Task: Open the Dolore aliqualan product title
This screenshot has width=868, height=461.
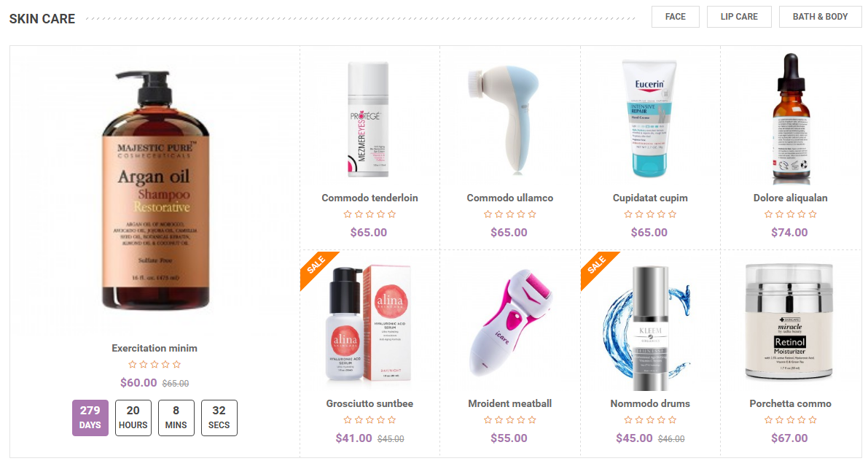Action: tap(791, 198)
